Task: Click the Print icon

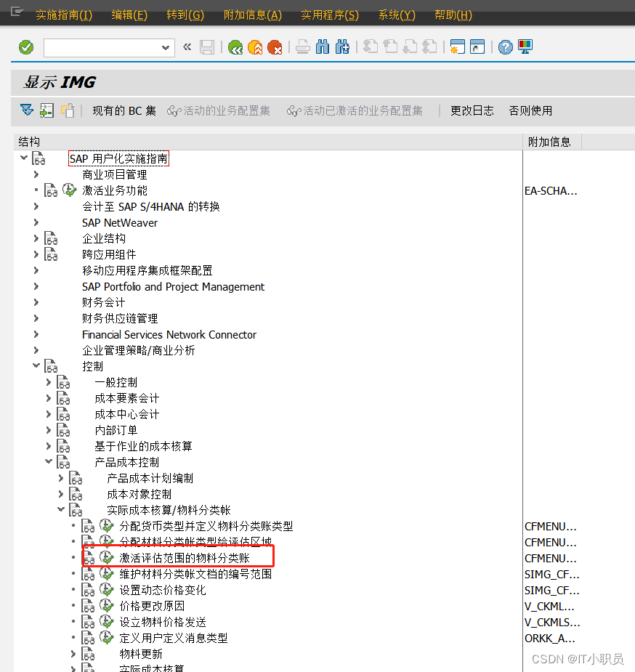Action: (303, 47)
